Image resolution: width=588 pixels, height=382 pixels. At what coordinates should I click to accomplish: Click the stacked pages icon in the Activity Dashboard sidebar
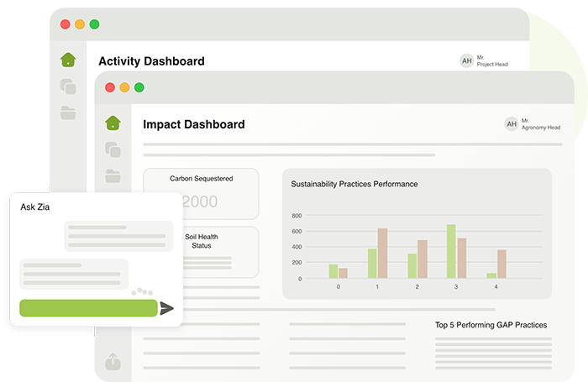[x=68, y=86]
